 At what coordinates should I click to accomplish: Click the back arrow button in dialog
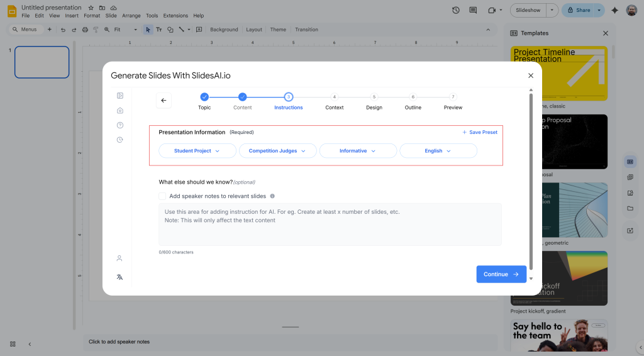(x=164, y=101)
